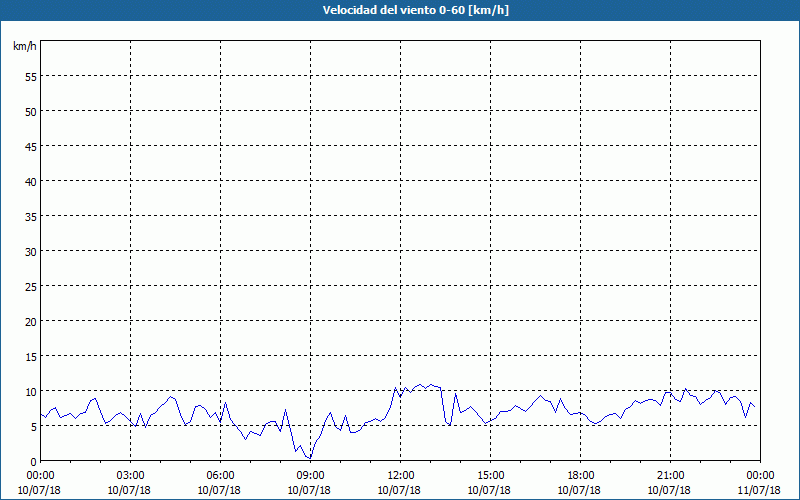Click the 21:00 time label
Image resolution: width=800 pixels, height=500 pixels.
[x=670, y=476]
